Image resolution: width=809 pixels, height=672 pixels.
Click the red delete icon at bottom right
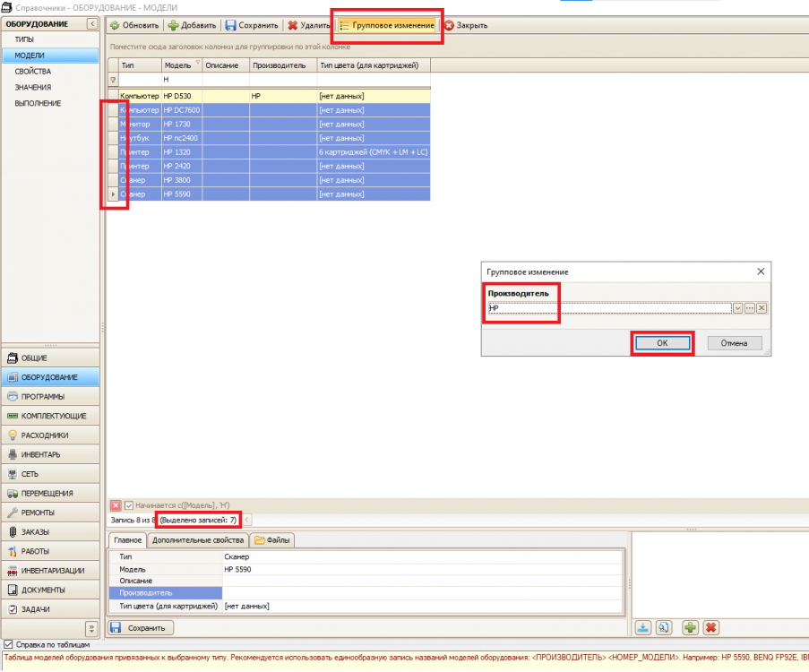pyautogui.click(x=711, y=627)
